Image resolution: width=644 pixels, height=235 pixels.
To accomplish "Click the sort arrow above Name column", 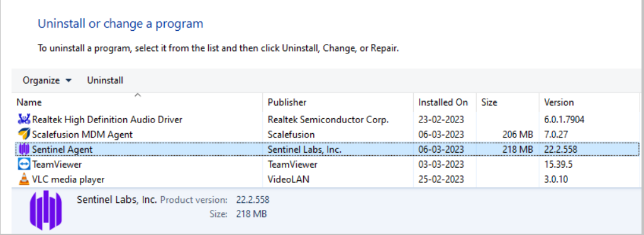I will click(x=138, y=95).
